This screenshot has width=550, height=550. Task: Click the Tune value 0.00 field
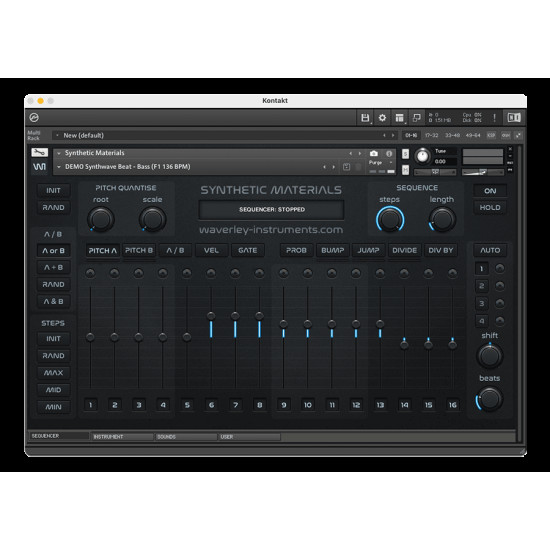[x=445, y=162]
